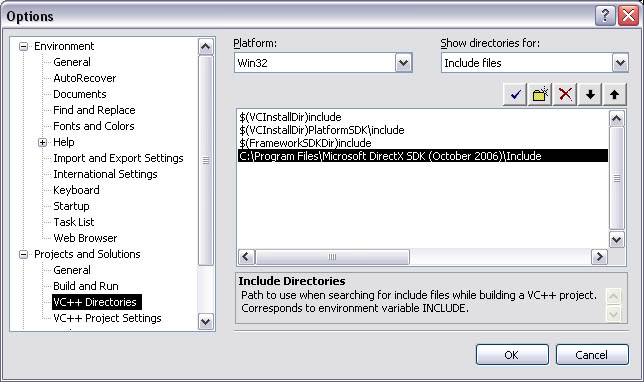Click scroll-up arrow of the options tree
644x382 pixels.
205,47
